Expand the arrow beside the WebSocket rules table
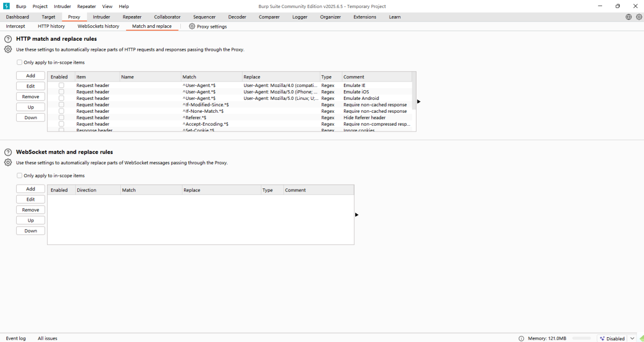 pos(356,215)
